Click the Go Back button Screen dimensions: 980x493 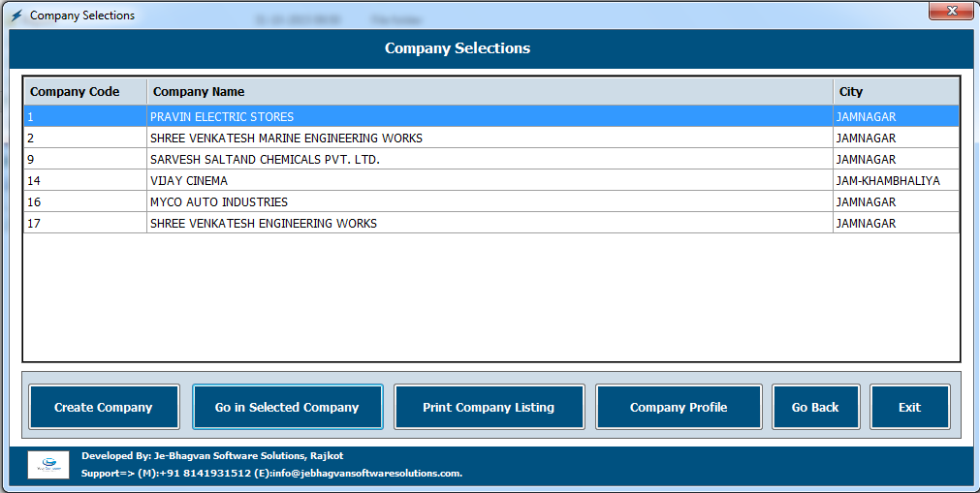pos(815,407)
